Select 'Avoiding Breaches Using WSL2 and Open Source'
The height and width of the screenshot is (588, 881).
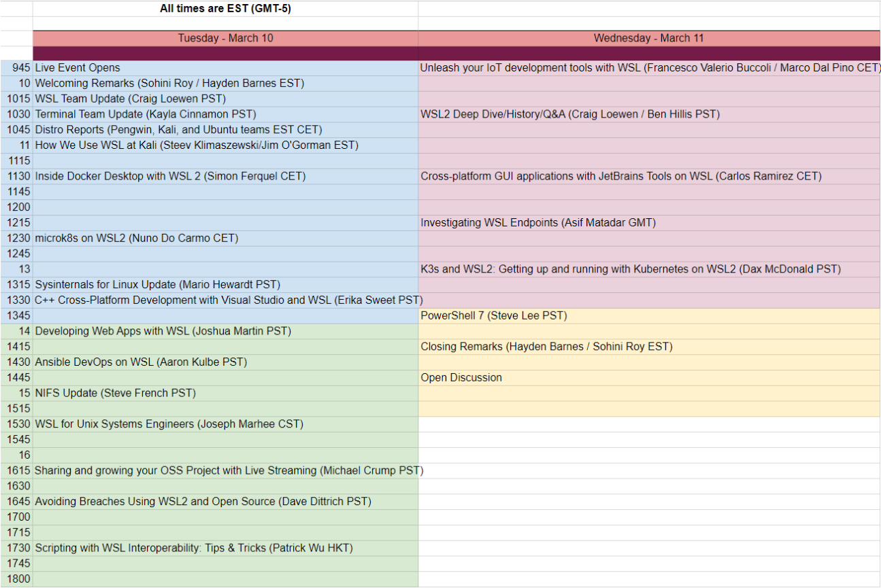click(x=225, y=502)
